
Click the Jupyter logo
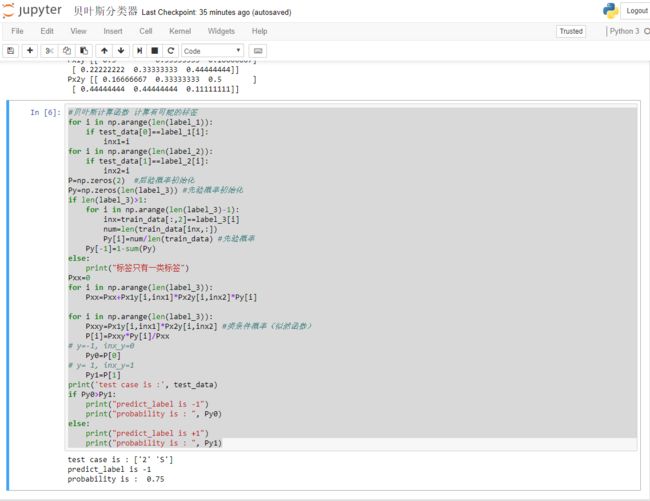point(32,10)
